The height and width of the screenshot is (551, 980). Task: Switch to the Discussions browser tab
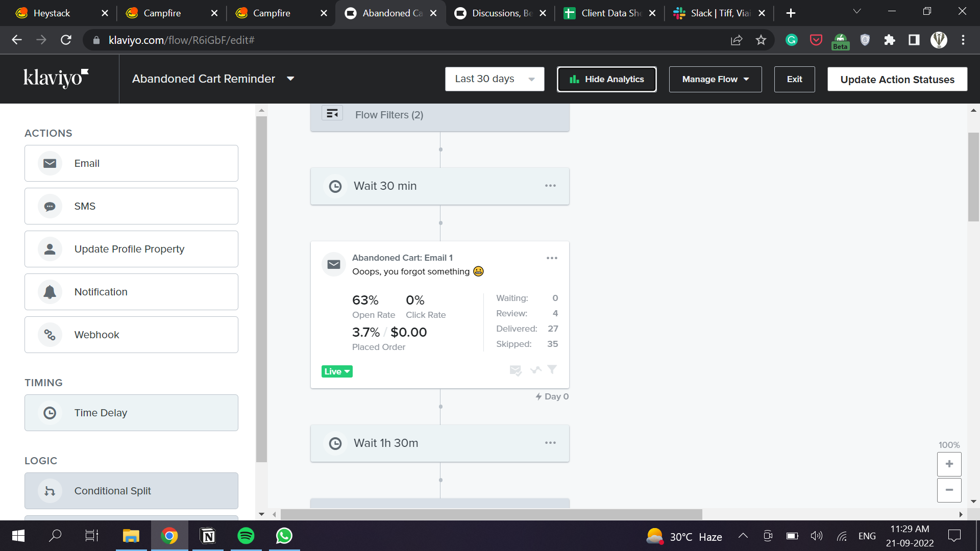pyautogui.click(x=500, y=13)
